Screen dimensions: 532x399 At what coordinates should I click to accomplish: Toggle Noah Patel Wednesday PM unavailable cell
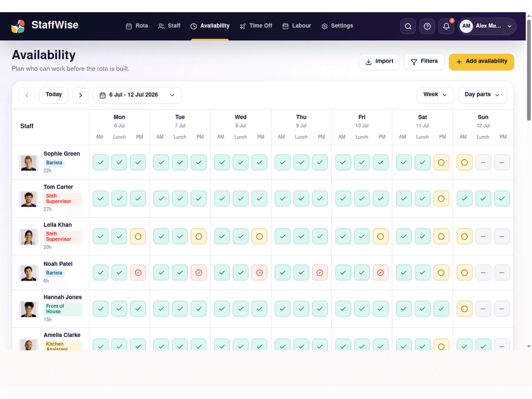click(259, 273)
